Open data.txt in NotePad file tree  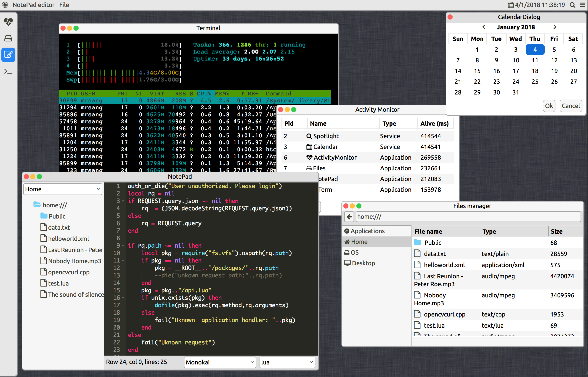[55, 227]
